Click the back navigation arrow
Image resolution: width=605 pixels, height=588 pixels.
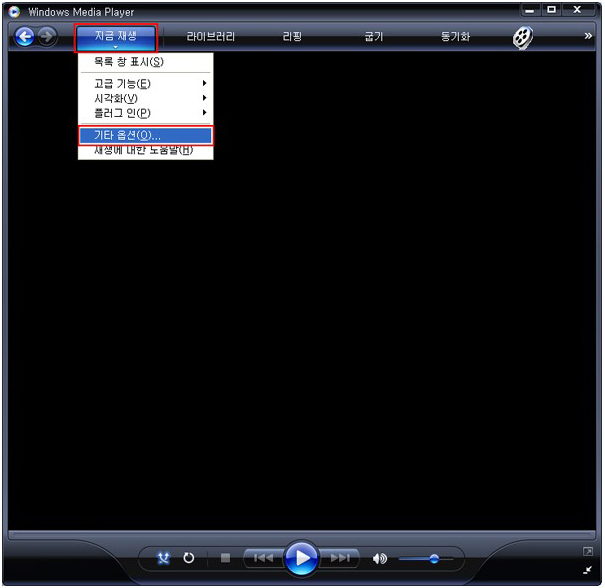point(24,37)
